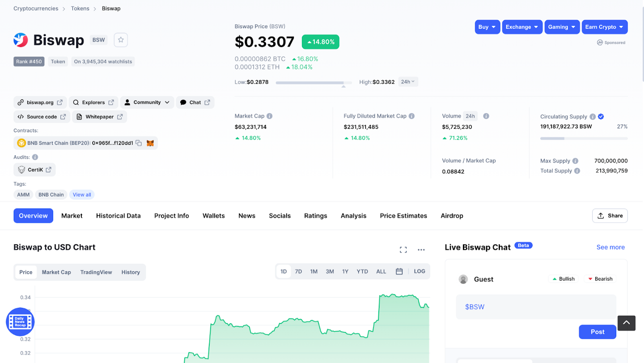
Task: Click the verified supply checkmark badge
Action: [601, 116]
